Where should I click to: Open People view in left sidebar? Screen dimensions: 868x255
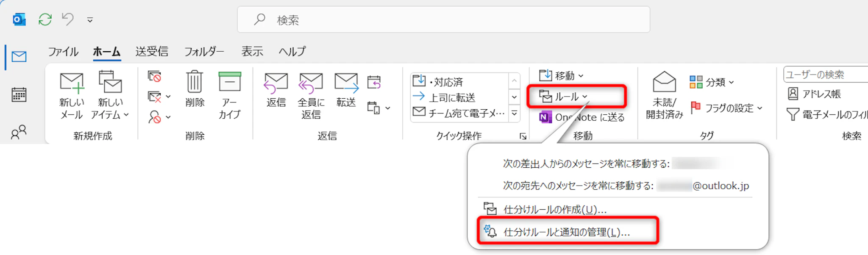pos(19,132)
